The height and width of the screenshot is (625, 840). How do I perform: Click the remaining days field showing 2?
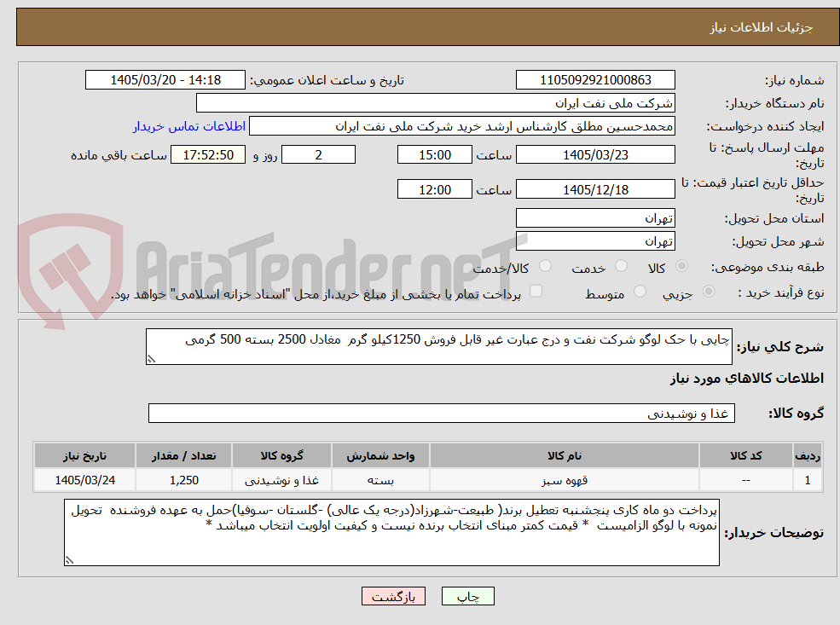318,155
